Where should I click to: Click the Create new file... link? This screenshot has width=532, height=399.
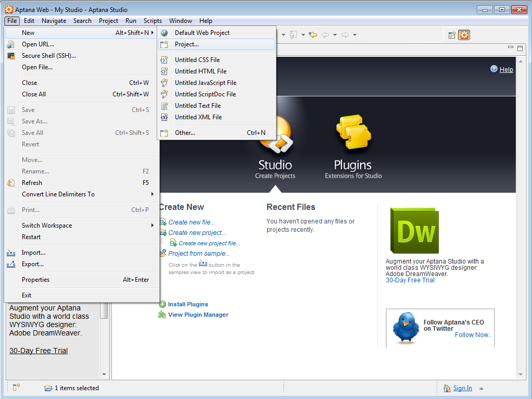coord(192,222)
